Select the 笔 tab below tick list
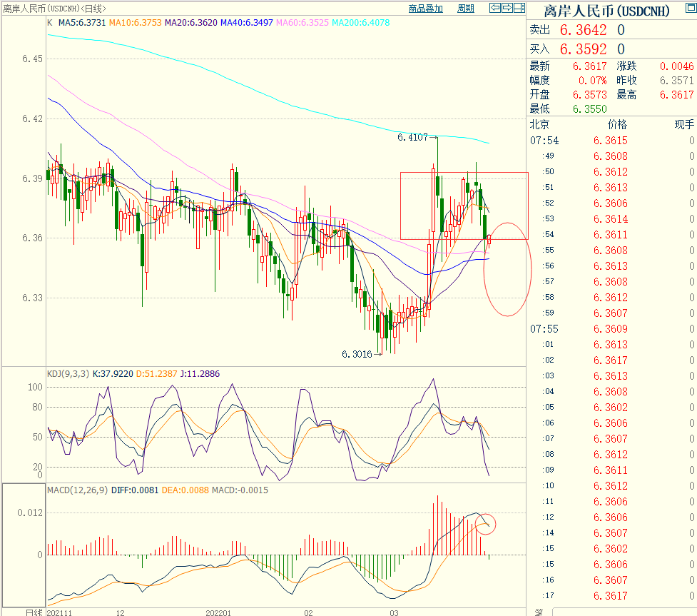Viewport: 697px width, 616px height. point(539,612)
